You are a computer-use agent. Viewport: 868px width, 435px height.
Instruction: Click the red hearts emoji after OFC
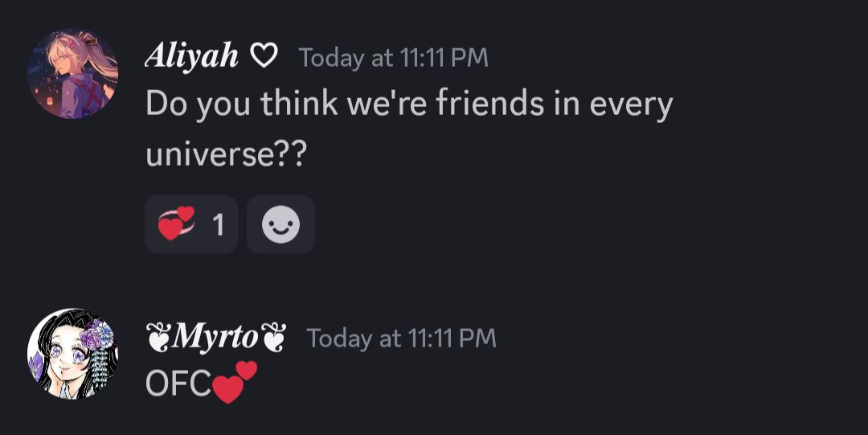tap(235, 382)
